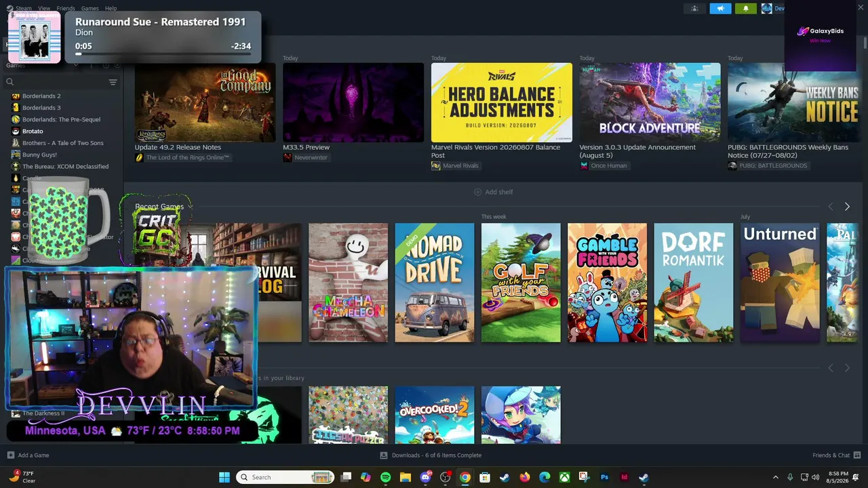Image resolution: width=868 pixels, height=488 pixels.
Task: Open the GalaxyBids Win Now ad
Action: click(820, 35)
